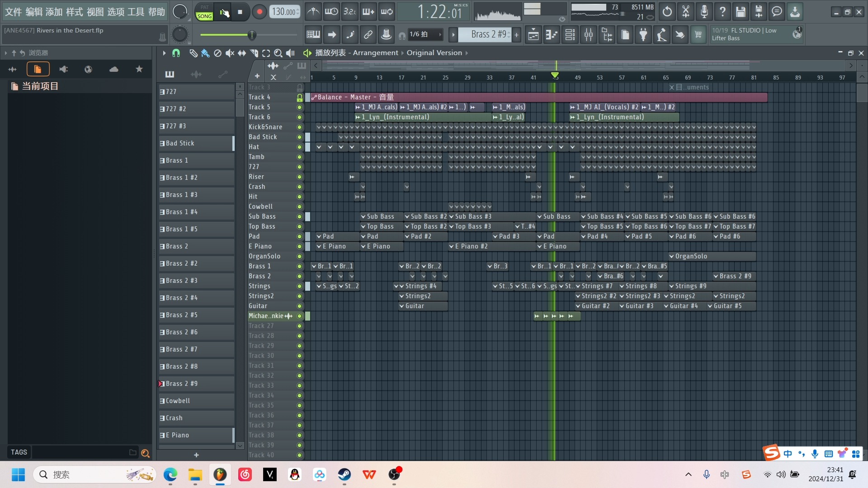868x488 pixels.
Task: Click the undo history icon
Action: pyautogui.click(x=667, y=12)
